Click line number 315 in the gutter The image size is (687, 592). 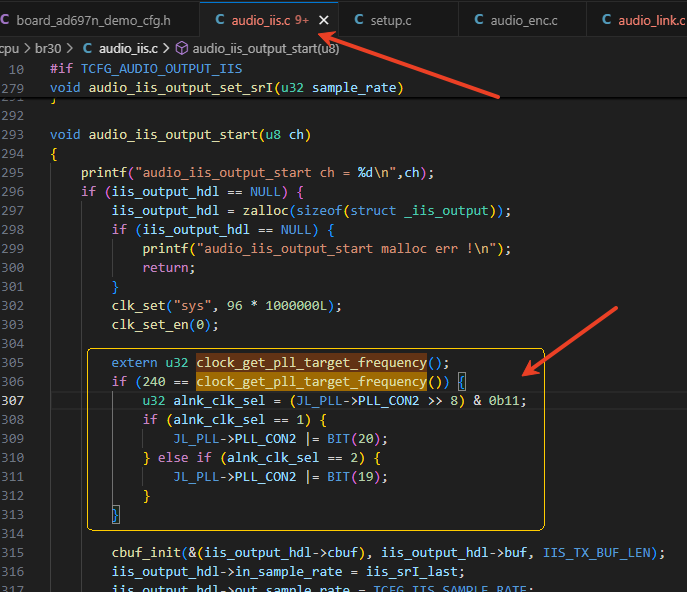coord(12,553)
